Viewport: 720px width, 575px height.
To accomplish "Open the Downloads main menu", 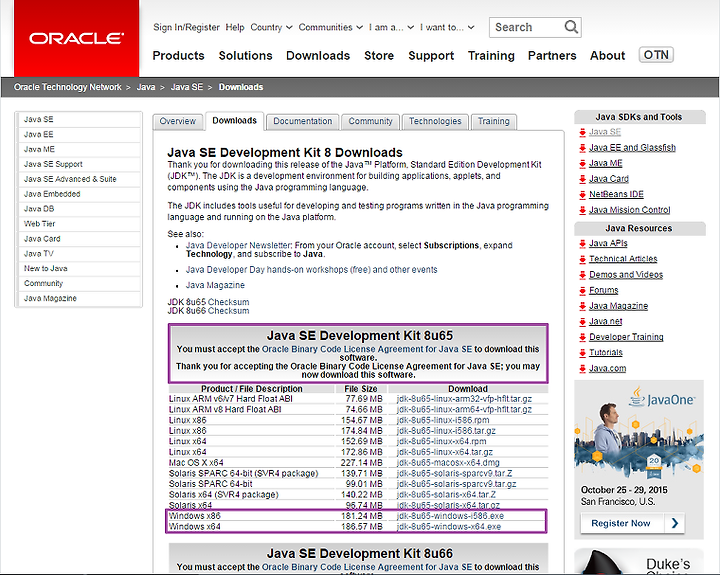I will click(318, 56).
